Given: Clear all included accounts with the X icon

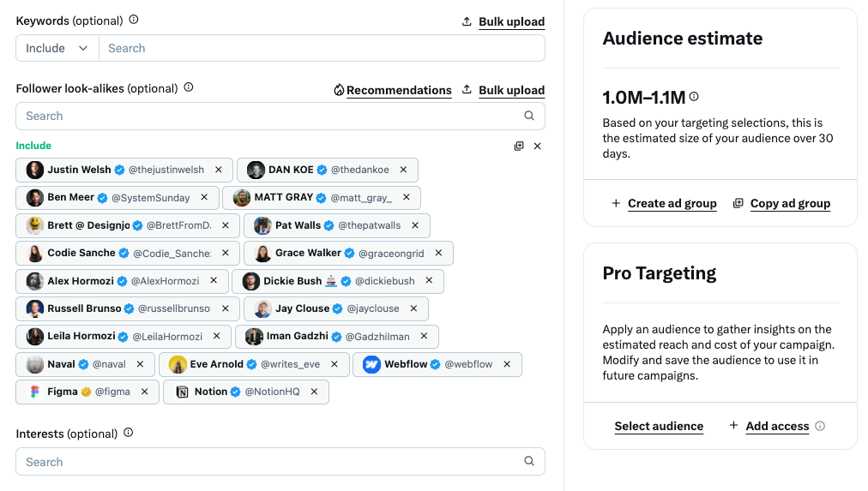Looking at the screenshot, I should [538, 146].
